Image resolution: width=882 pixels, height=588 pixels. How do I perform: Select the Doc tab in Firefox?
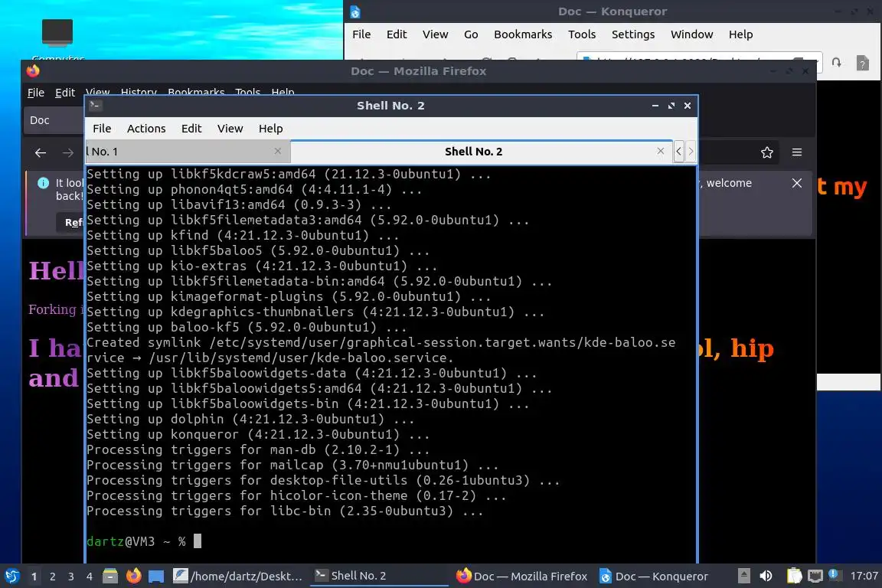coord(54,120)
